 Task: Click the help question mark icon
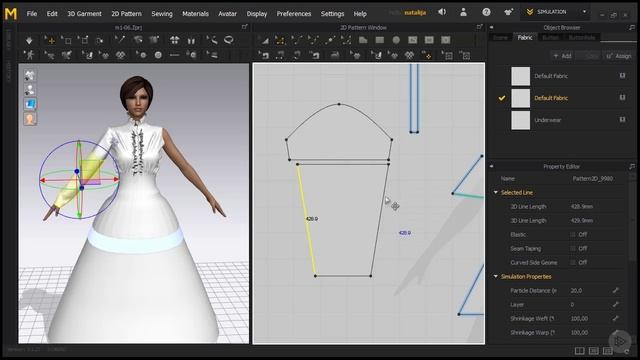(486, 12)
